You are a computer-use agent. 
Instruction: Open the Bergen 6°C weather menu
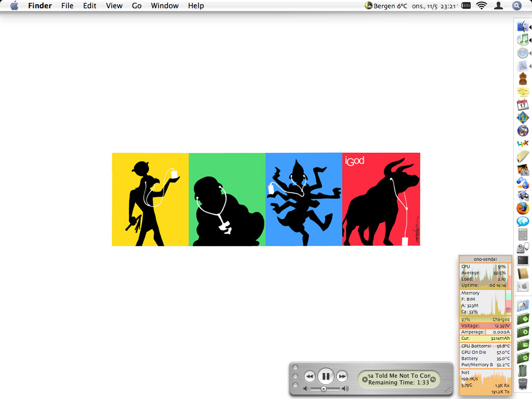click(386, 6)
